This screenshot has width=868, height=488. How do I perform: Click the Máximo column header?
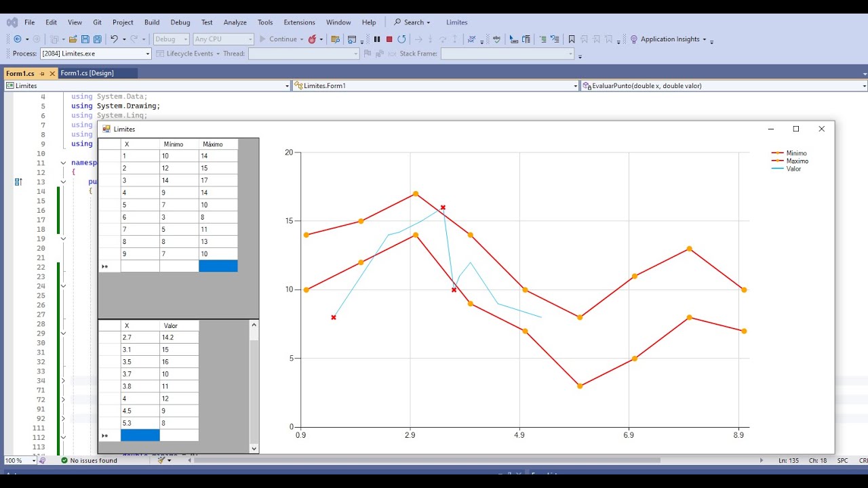point(218,144)
